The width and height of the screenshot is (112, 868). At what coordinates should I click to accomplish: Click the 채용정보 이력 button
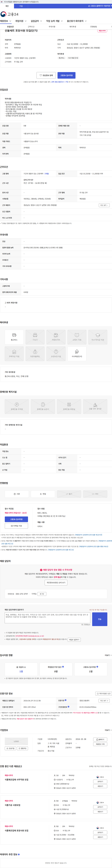[x=100, y=744]
